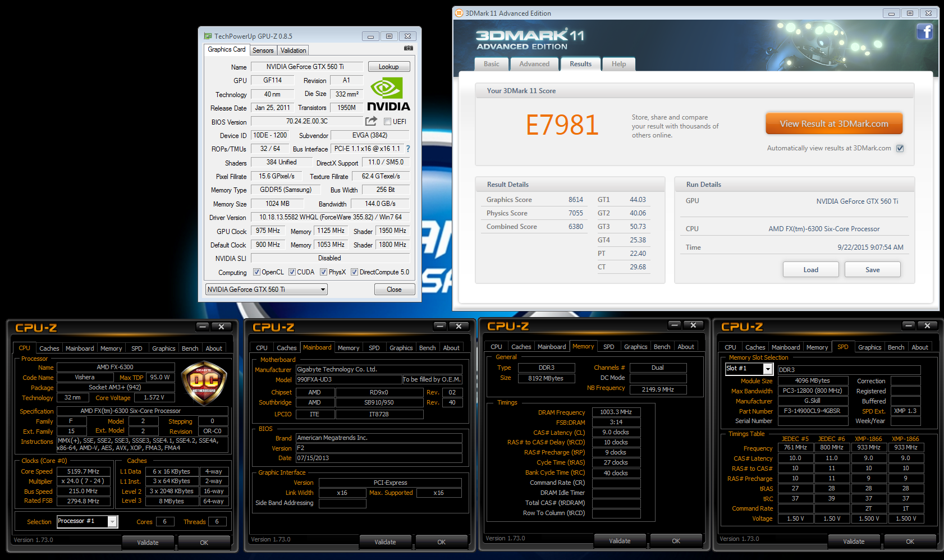Viewport: 944px width, 560px height.
Task: Click the Module Size value 4096 MBytes
Action: [x=813, y=380]
